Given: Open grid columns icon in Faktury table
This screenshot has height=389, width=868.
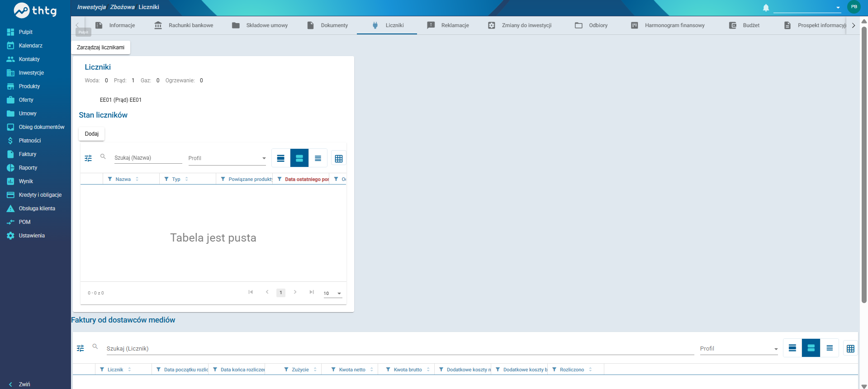Looking at the screenshot, I should (850, 348).
